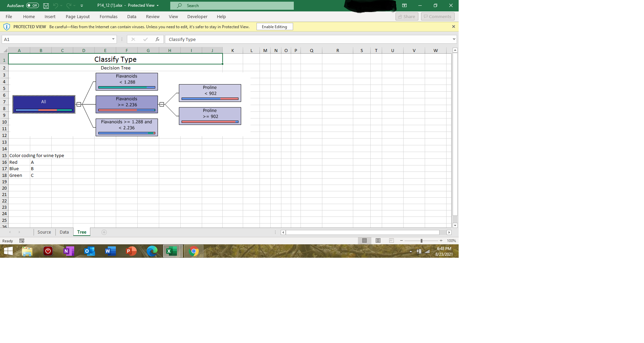Open the Name Box dropdown
The image size is (644, 343).
point(113,39)
